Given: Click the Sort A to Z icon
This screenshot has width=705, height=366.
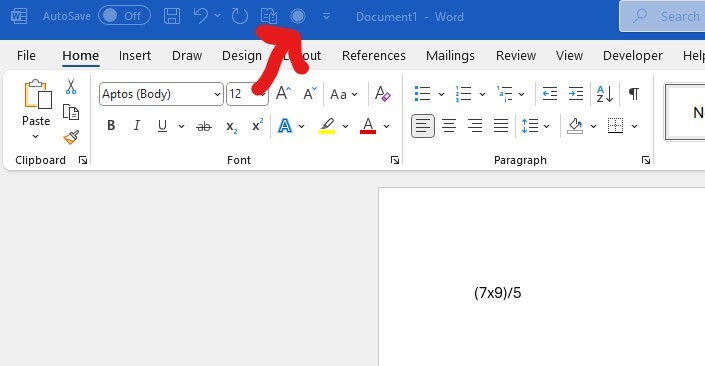Looking at the screenshot, I should tap(604, 94).
